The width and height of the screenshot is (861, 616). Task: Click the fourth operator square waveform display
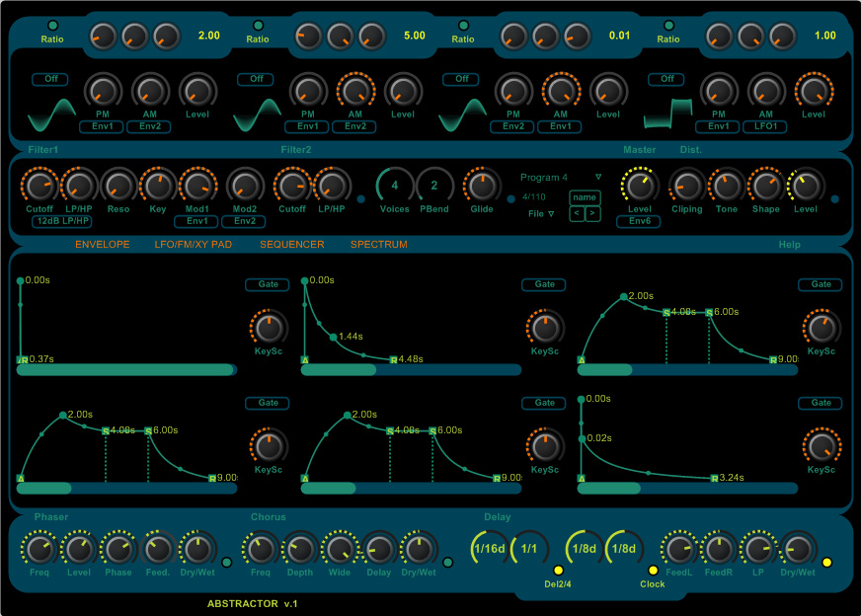tap(667, 114)
